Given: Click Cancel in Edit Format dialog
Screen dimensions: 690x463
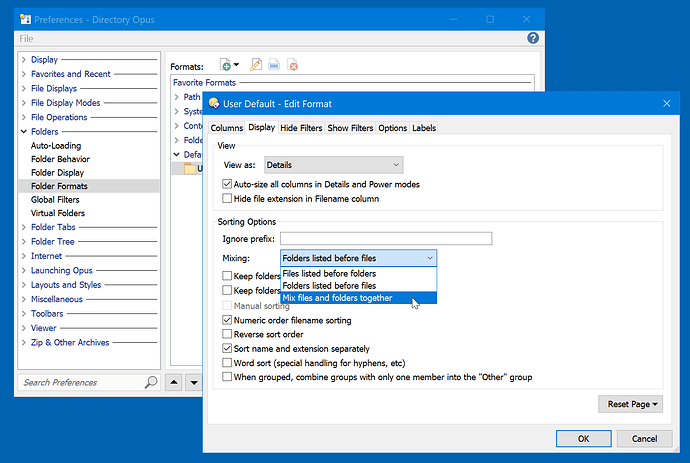Looking at the screenshot, I should click(x=644, y=438).
